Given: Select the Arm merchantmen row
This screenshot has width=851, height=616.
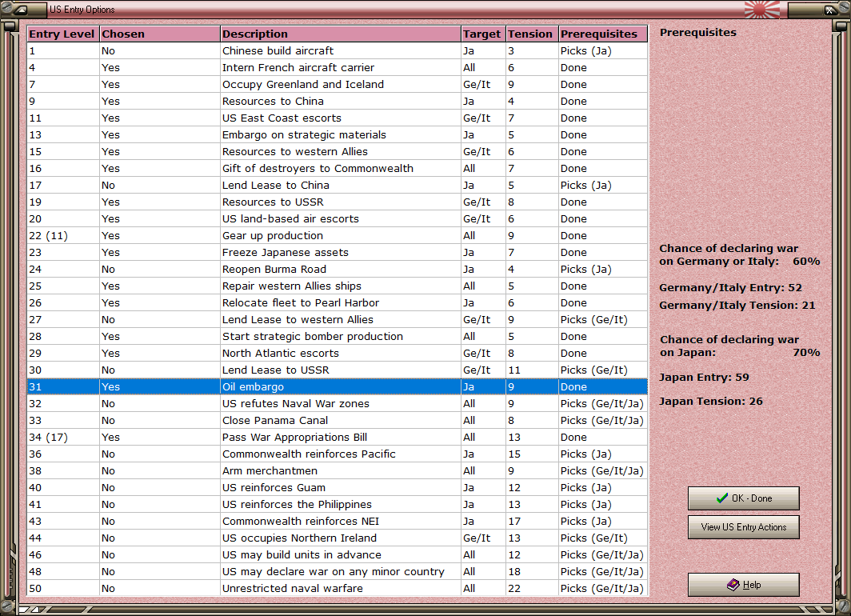Looking at the screenshot, I should [337, 471].
